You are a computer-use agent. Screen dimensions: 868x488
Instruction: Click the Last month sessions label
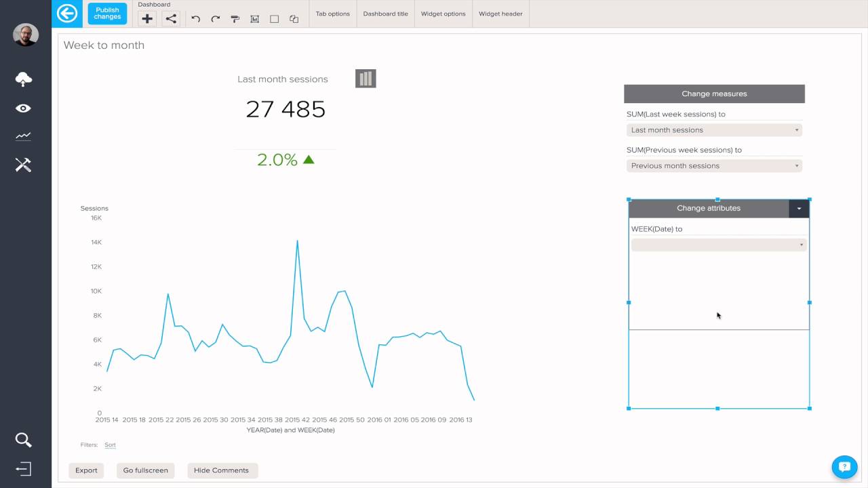pos(283,79)
